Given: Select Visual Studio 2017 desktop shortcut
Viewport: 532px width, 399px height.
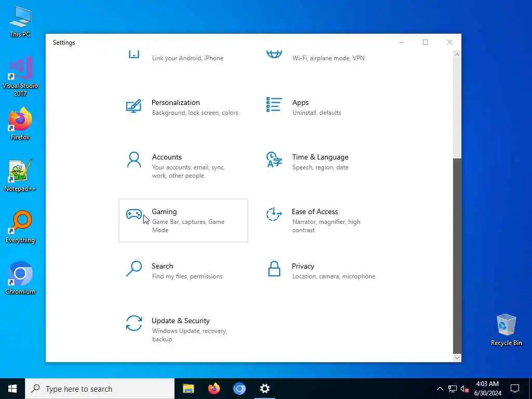Looking at the screenshot, I should [20, 76].
